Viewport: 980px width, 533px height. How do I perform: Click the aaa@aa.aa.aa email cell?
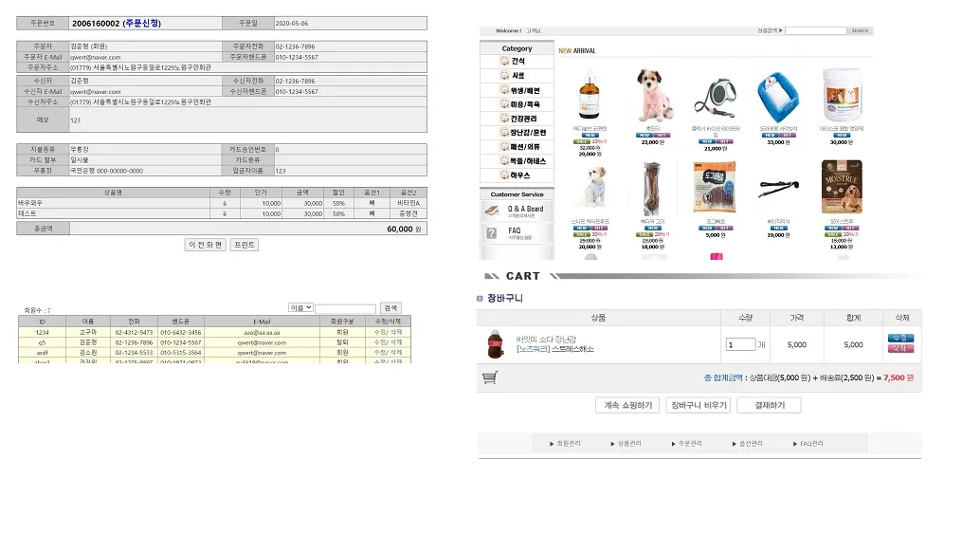click(262, 333)
